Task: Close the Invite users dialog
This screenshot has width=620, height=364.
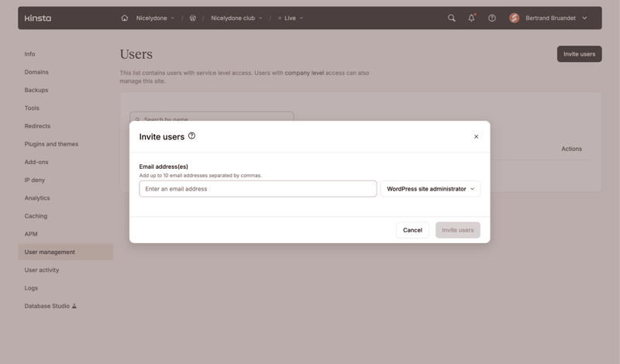Action: (476, 136)
